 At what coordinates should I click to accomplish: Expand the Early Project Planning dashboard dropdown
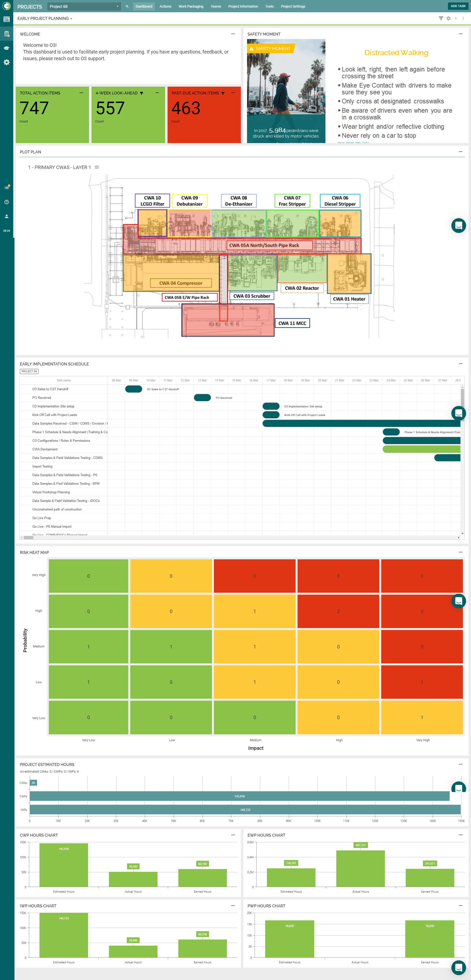pyautogui.click(x=45, y=18)
